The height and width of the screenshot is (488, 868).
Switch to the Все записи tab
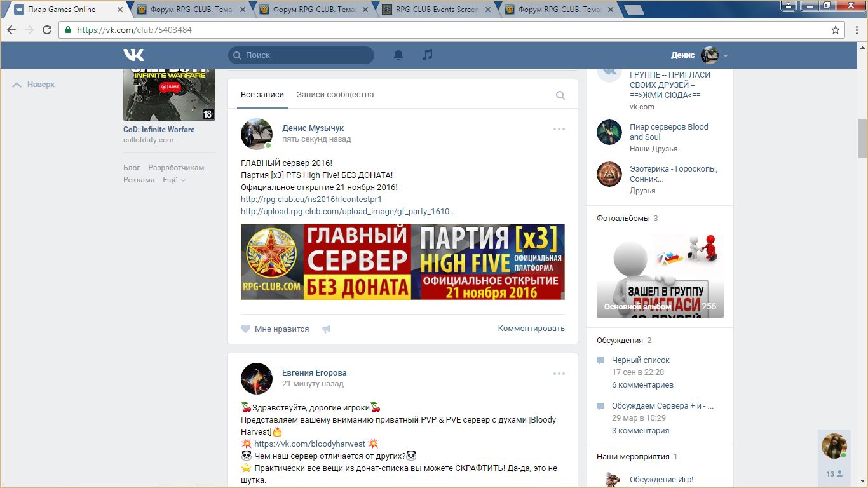coord(262,95)
